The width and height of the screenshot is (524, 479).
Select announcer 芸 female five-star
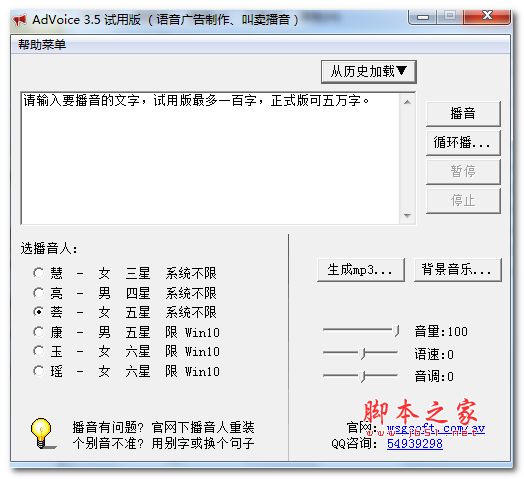point(125,313)
